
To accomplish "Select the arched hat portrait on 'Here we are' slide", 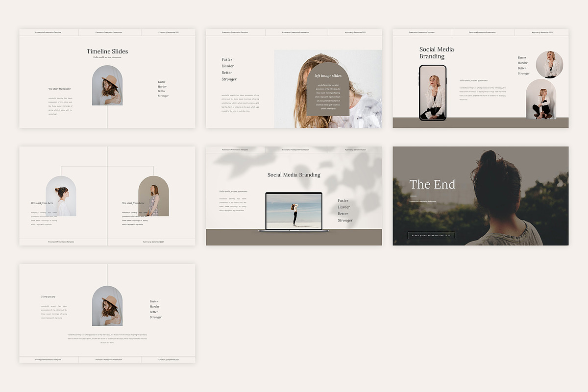I will click(107, 306).
